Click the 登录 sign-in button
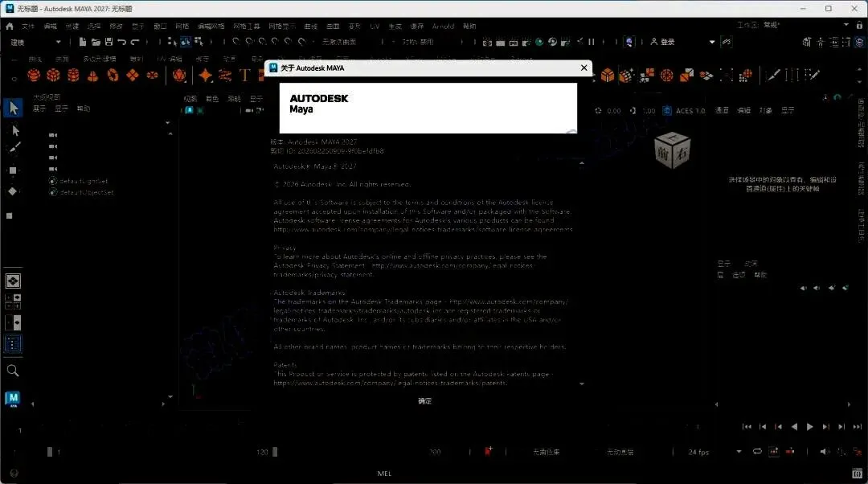The height and width of the screenshot is (484, 868). 662,42
